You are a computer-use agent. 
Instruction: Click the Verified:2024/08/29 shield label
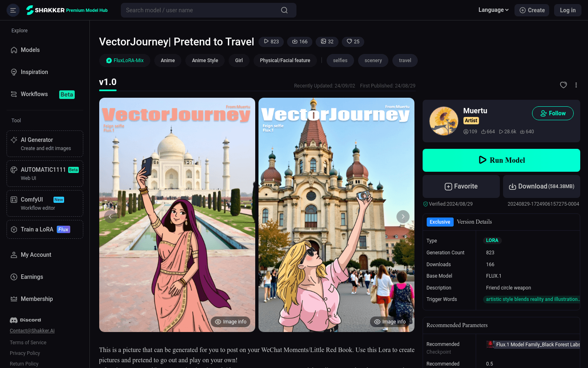(448, 204)
